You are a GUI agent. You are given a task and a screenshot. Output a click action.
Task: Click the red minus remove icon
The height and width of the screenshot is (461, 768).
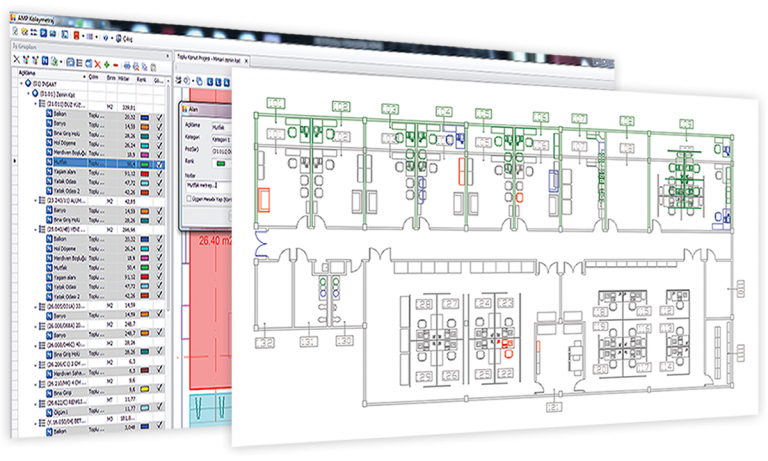click(116, 66)
